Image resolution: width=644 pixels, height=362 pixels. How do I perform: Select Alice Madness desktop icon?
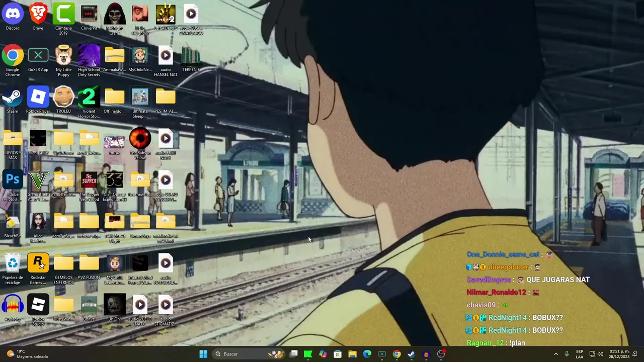click(x=38, y=227)
